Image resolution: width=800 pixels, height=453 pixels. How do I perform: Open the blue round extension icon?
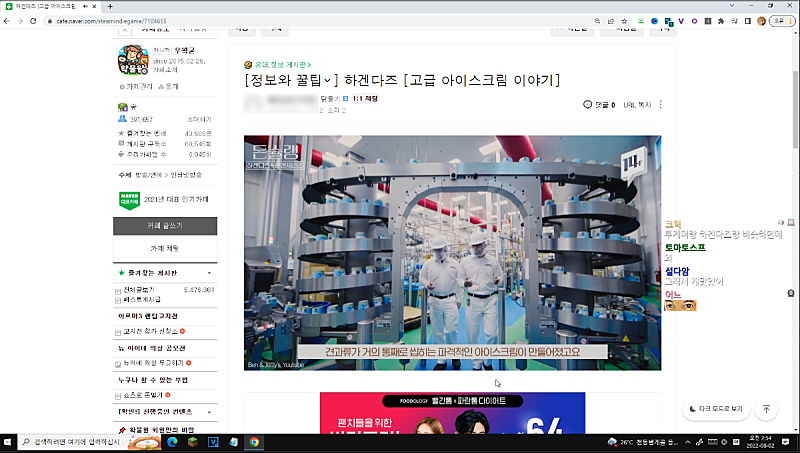click(654, 21)
